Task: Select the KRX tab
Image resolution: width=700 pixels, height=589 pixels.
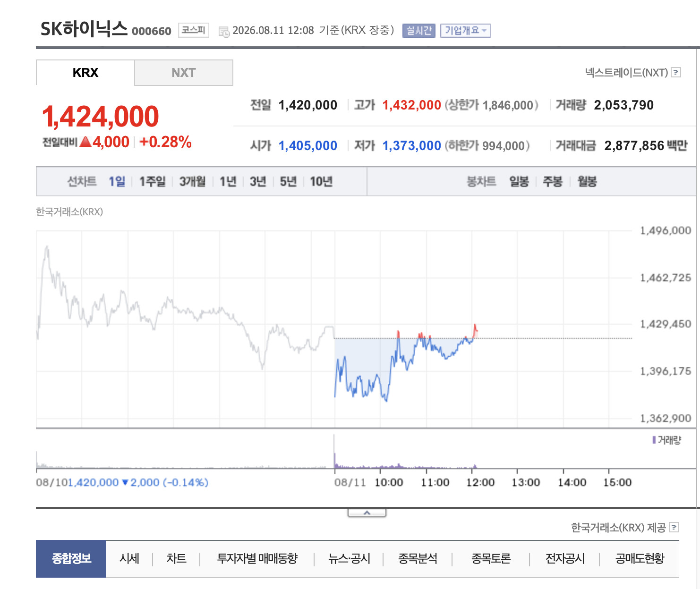Action: coord(85,73)
